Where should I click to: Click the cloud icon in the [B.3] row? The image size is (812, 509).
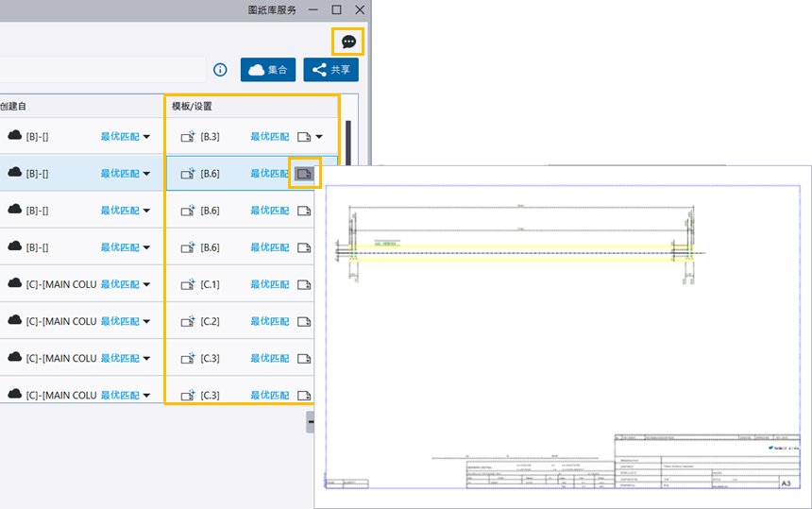14,137
